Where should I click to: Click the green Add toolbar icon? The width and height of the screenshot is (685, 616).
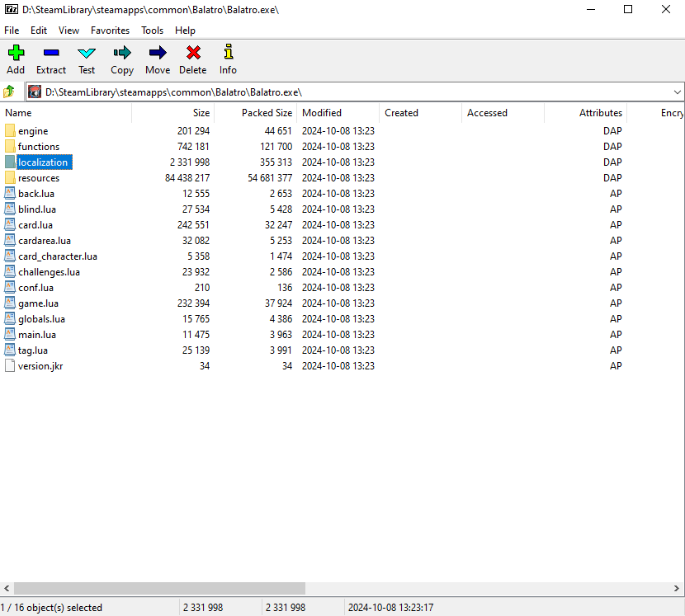tap(16, 53)
